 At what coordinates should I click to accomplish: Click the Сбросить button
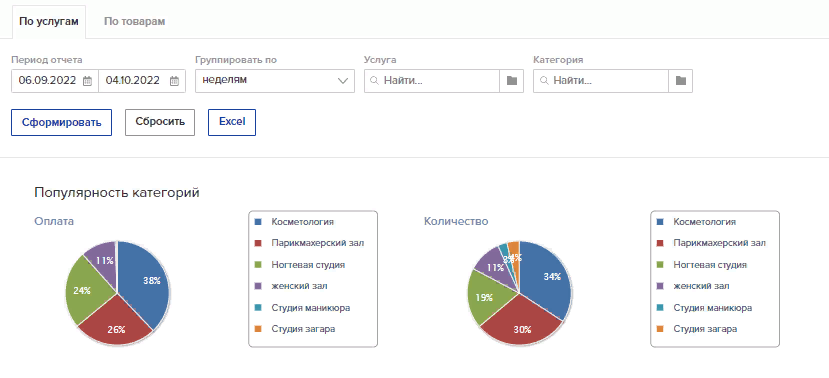(x=160, y=122)
